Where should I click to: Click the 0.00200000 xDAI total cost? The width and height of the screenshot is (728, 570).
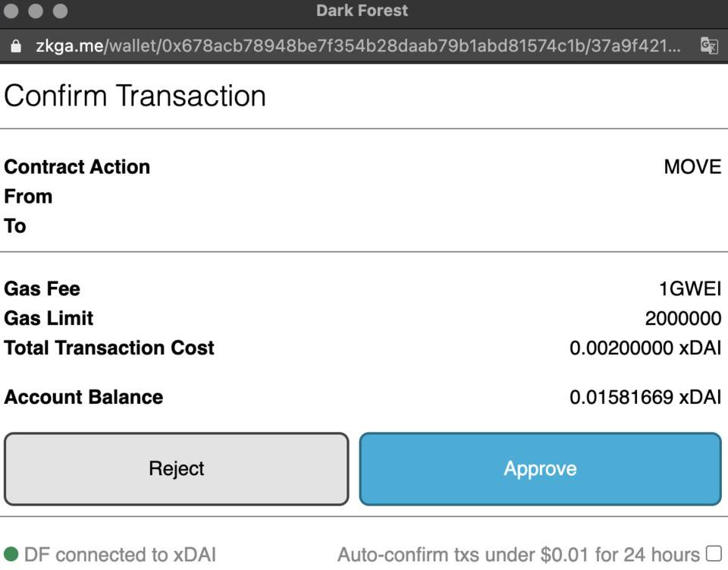[x=645, y=348]
